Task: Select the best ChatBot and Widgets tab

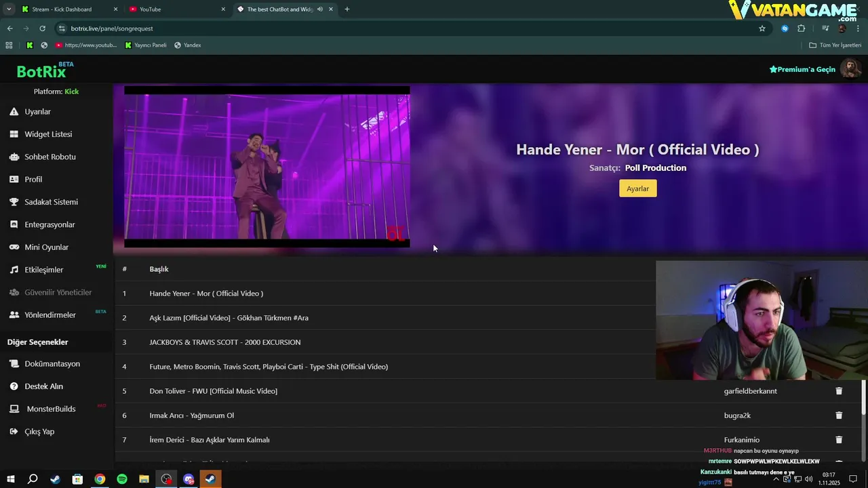Action: [285, 9]
